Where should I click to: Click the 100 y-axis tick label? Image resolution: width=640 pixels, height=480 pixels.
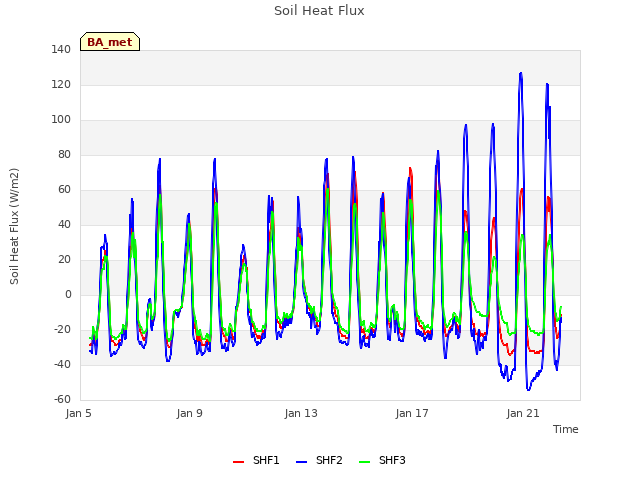coord(61,120)
